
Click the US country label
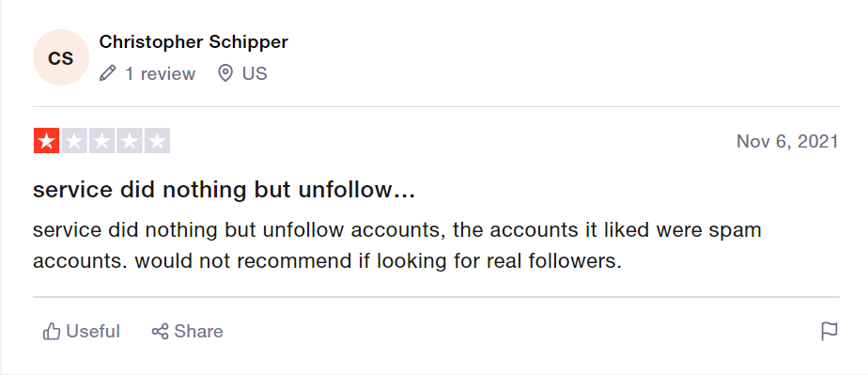click(x=255, y=73)
